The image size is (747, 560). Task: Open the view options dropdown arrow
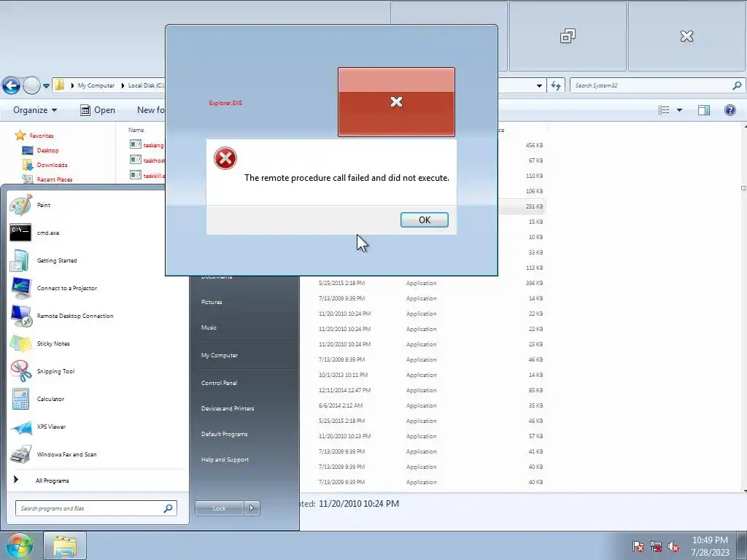tap(679, 110)
